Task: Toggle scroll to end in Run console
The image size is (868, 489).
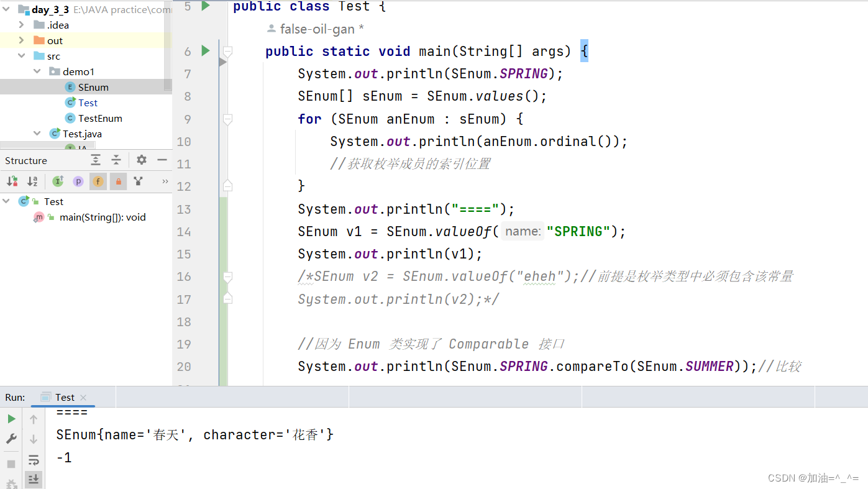Action: 34,479
